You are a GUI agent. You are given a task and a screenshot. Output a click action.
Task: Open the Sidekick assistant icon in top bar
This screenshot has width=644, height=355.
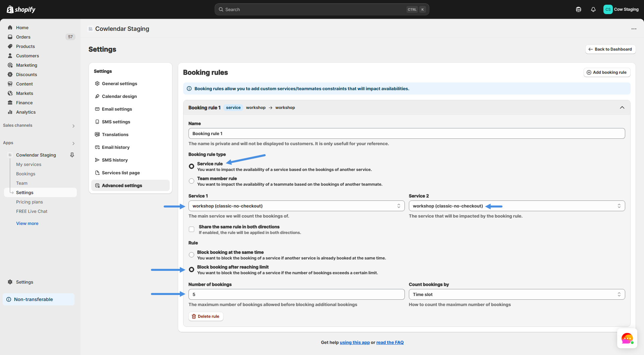coord(578,9)
